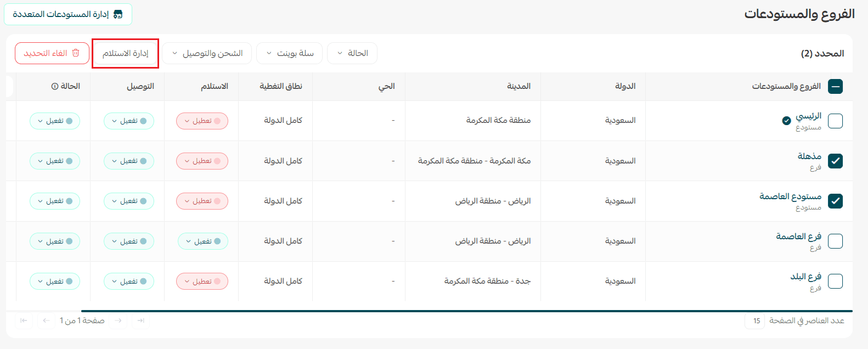The image size is (868, 349).
Task: Open التوصيل status dropdown for فرع العاصمة
Action: [x=129, y=241]
